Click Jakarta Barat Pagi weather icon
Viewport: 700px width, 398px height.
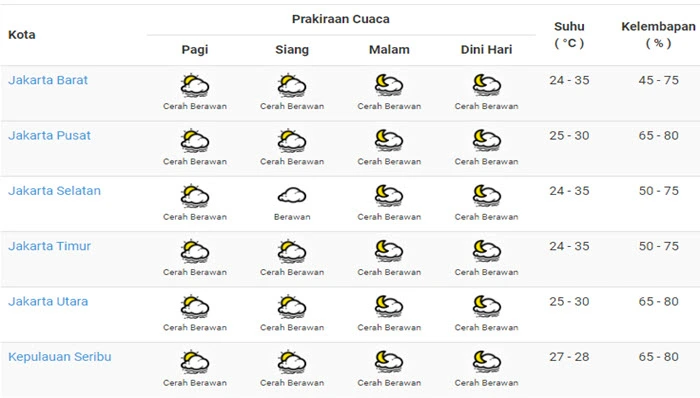pos(195,85)
